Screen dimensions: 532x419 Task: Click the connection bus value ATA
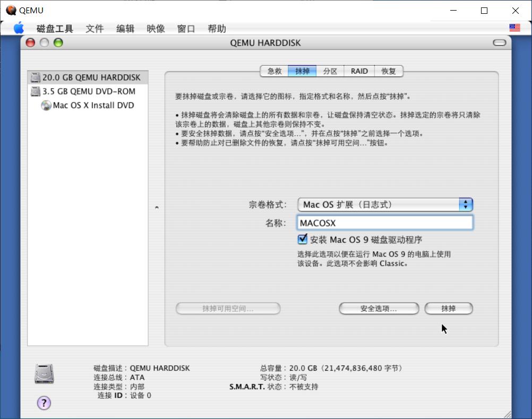(137, 377)
